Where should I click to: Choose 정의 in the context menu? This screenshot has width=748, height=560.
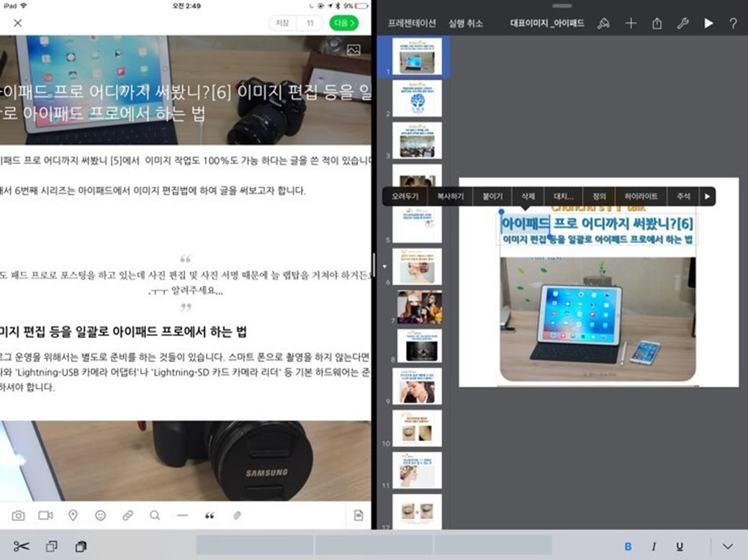click(x=599, y=196)
